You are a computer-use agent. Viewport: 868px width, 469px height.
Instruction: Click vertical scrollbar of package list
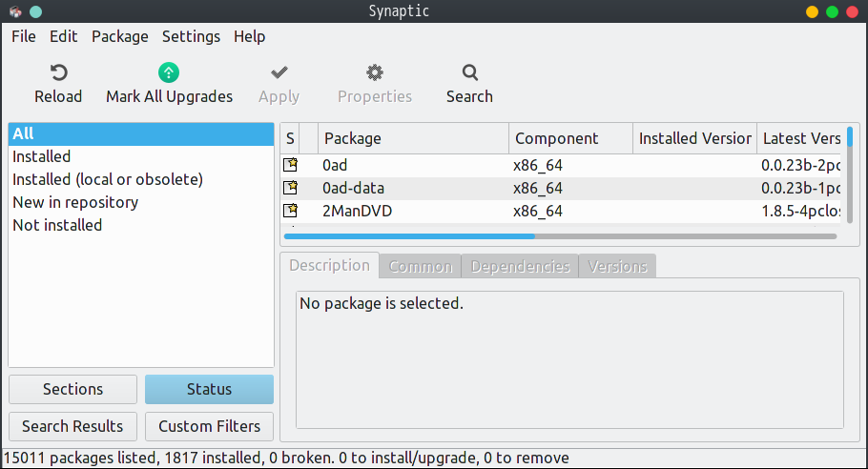pos(850,174)
